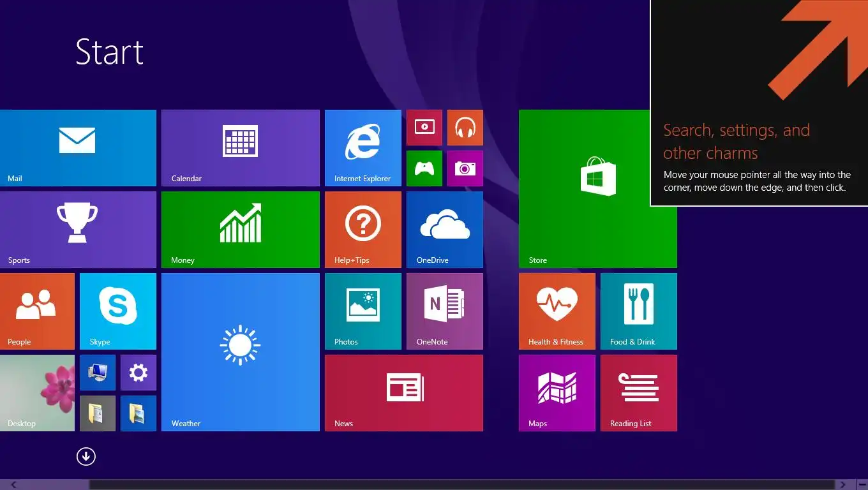Viewport: 868px width, 490px height.
Task: Open the Mail tile
Action: click(78, 148)
